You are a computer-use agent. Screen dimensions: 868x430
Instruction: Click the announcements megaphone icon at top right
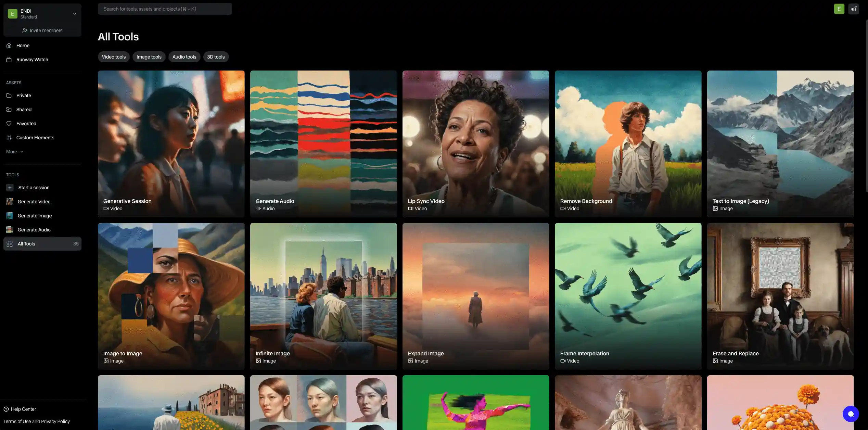pos(854,9)
